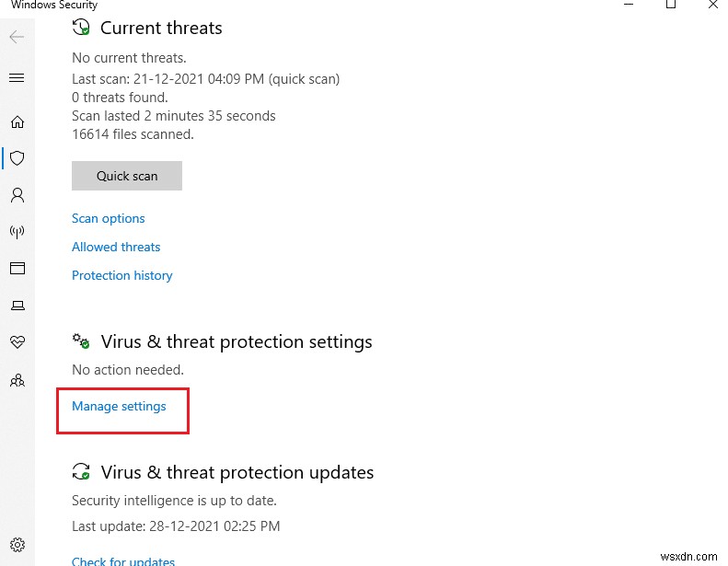
Task: Maximize the Windows Security window
Action: (670, 6)
